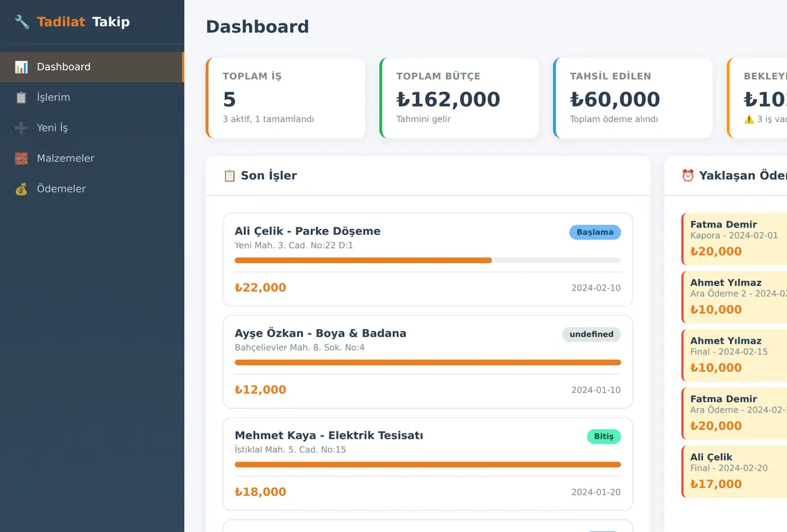The height and width of the screenshot is (532, 787).
Task: Open the Ahmet Yılmaz Ara Ödeme 2 payment
Action: 735,297
